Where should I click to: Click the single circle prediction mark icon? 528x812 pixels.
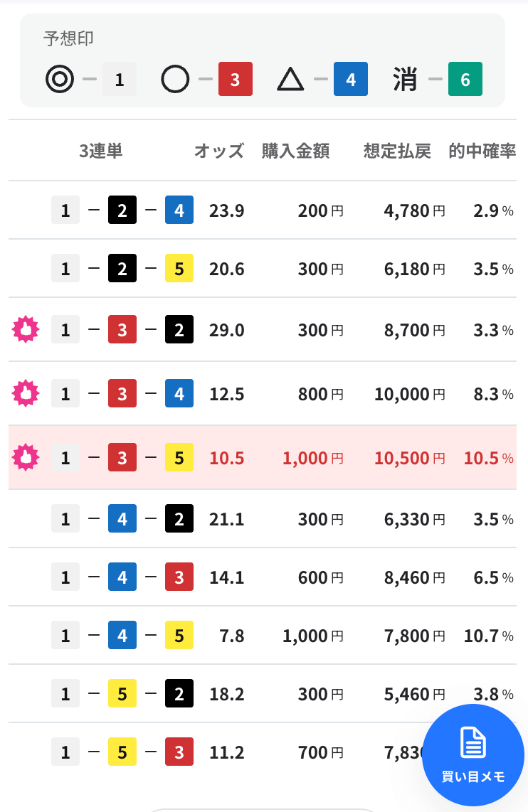click(175, 79)
